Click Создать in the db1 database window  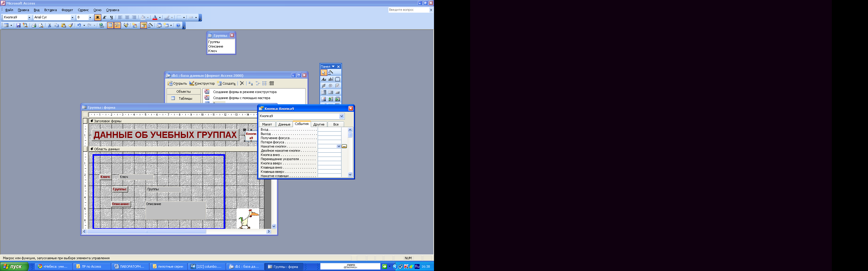tap(226, 83)
